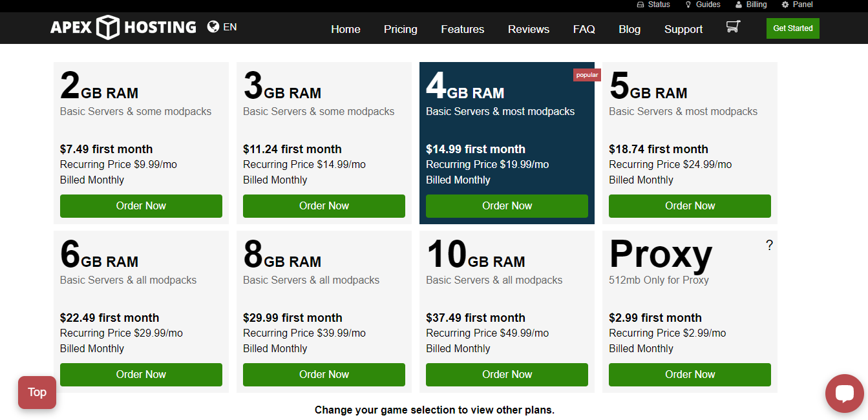The height and width of the screenshot is (420, 868).
Task: Click the Panel gear icon
Action: click(785, 5)
